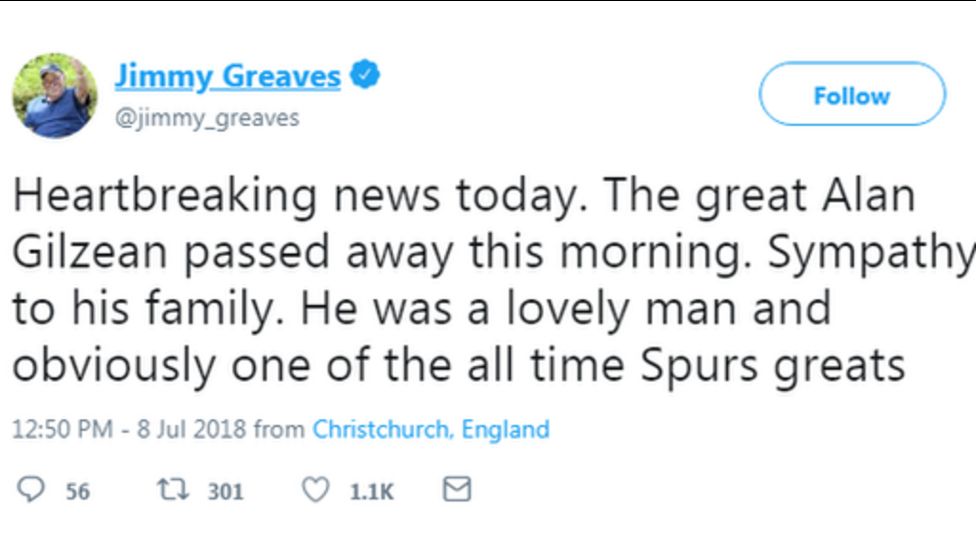Click the words "Heartbreaking news today"
Viewport: 976px width, 549px height.
(x=225, y=197)
